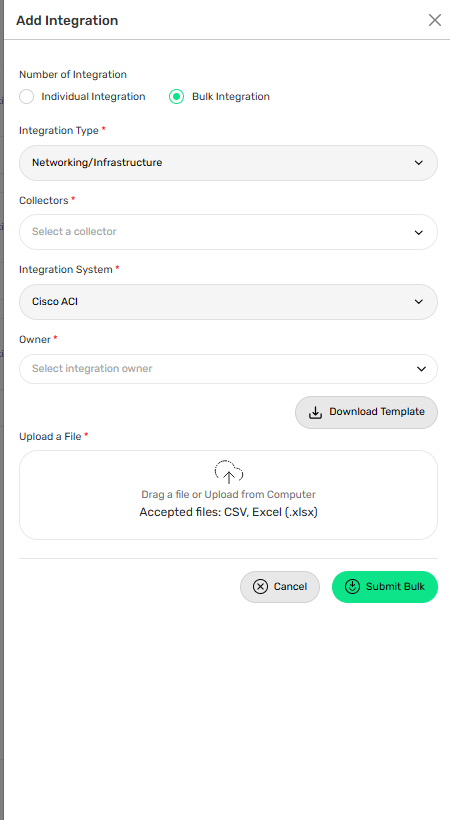Click the Individual Integration label
This screenshot has height=820, width=450.
[x=93, y=97]
